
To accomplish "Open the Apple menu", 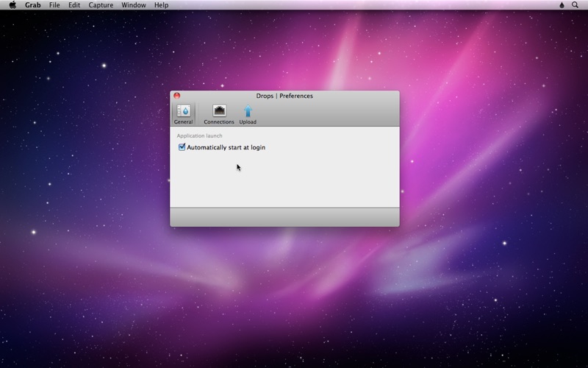I will [12, 5].
